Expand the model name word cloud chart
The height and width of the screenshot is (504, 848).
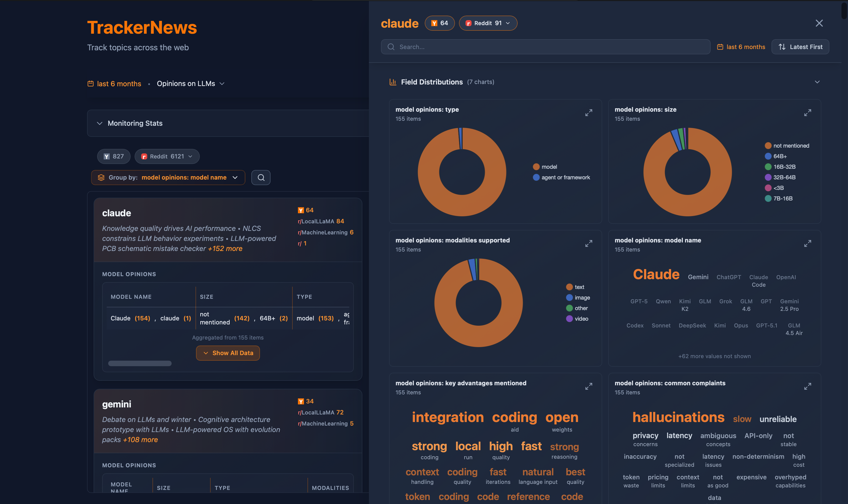point(807,243)
